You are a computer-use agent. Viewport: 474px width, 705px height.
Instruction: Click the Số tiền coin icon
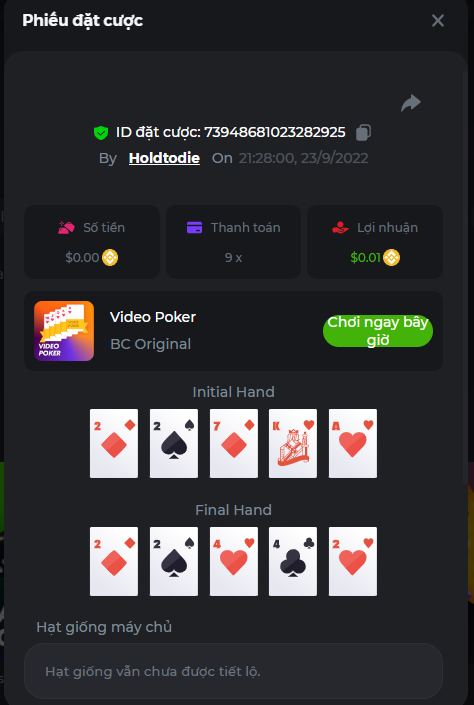110,258
